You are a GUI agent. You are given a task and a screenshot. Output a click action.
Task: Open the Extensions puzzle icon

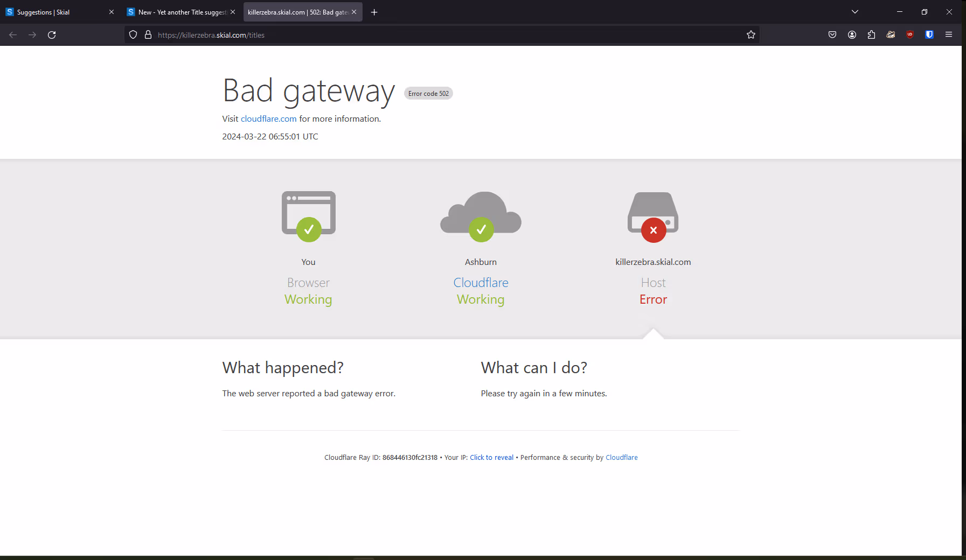(871, 35)
